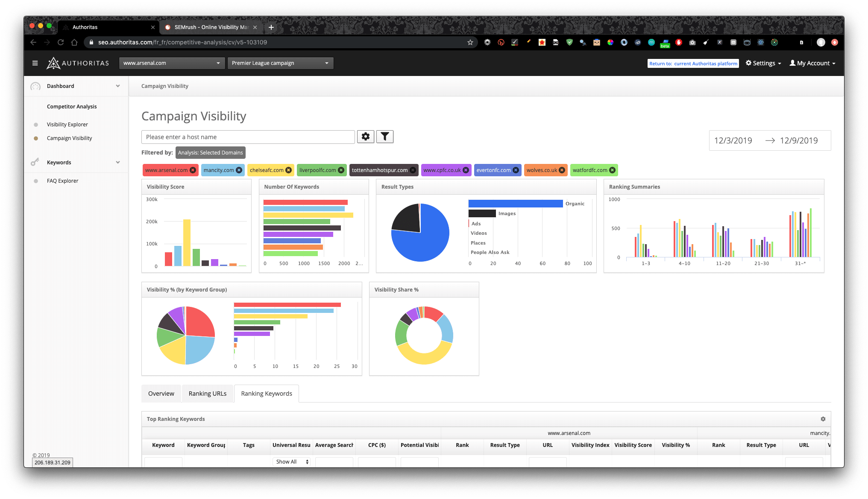Remove mancity.com domain tag
This screenshot has height=499, width=868.
(x=239, y=170)
